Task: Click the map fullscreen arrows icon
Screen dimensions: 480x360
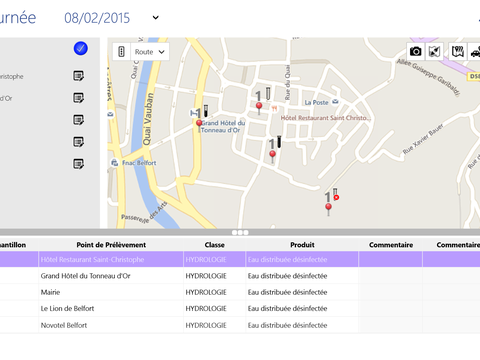Action: [x=434, y=51]
